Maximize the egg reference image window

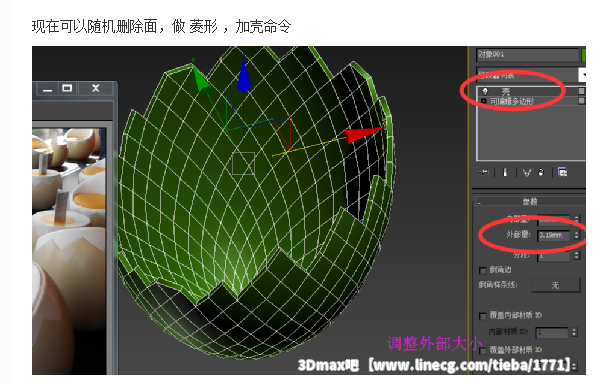point(67,89)
